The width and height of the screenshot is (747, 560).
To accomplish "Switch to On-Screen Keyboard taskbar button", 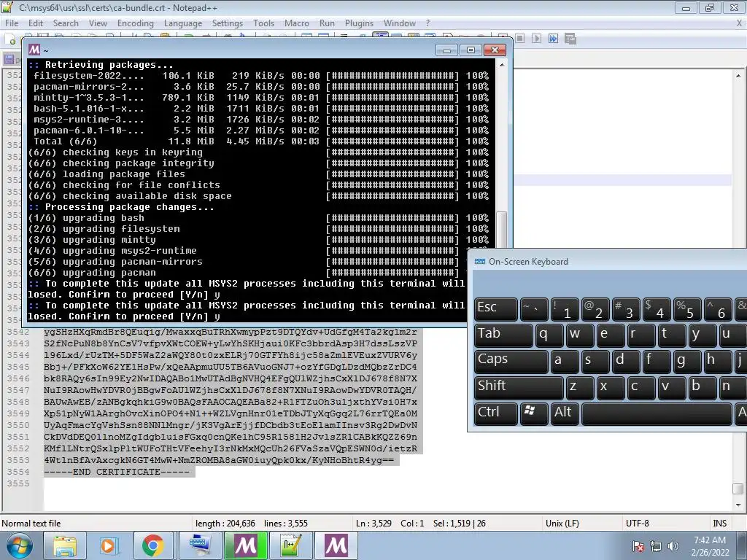I will tap(200, 545).
